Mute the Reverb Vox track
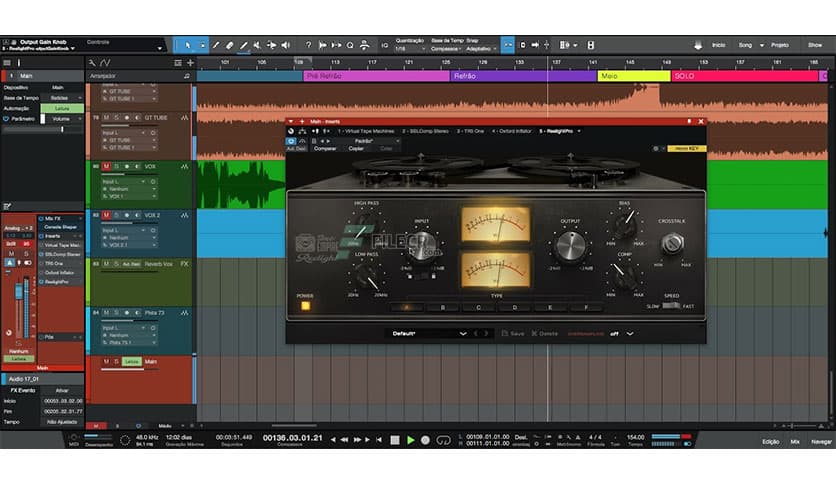Image resolution: width=836 pixels, height=484 pixels. pyautogui.click(x=106, y=264)
